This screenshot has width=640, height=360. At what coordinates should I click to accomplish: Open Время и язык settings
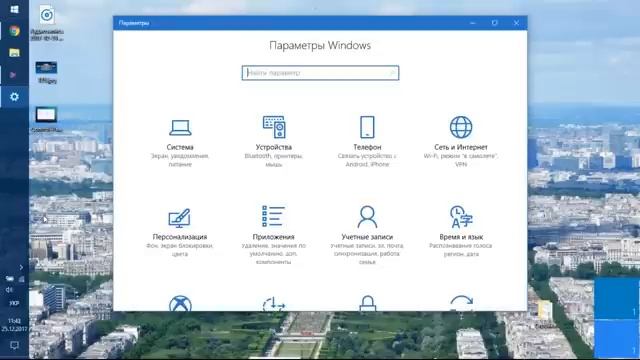click(x=461, y=232)
